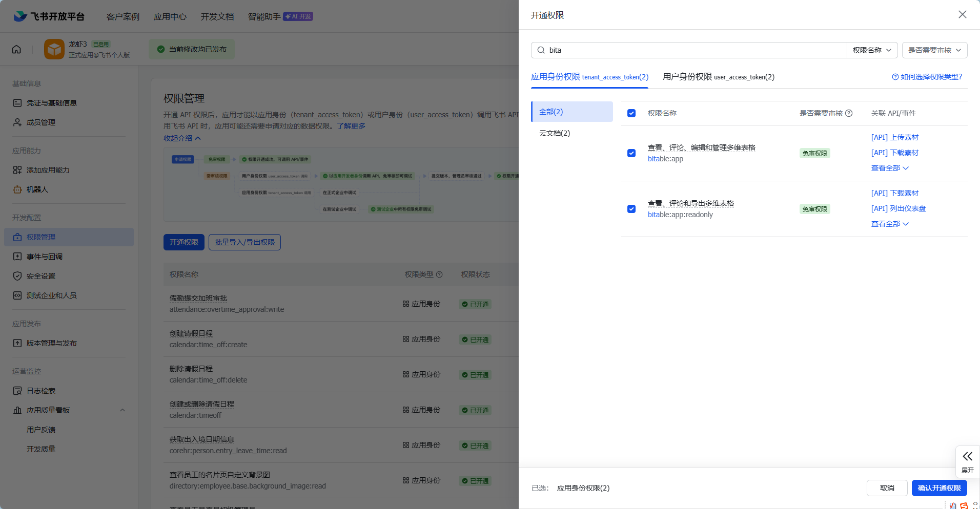Click the search magnifier icon
Screen dimensions: 980x509
pyautogui.click(x=541, y=50)
